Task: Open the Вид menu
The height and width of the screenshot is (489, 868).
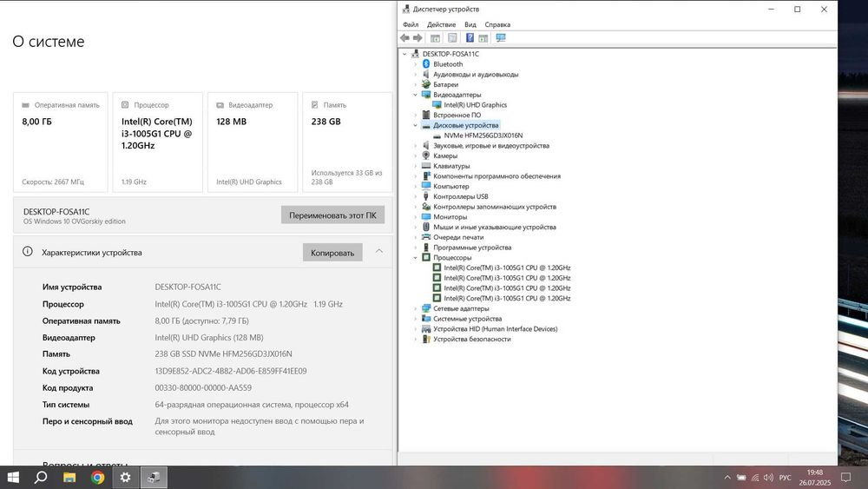Action: tap(470, 25)
